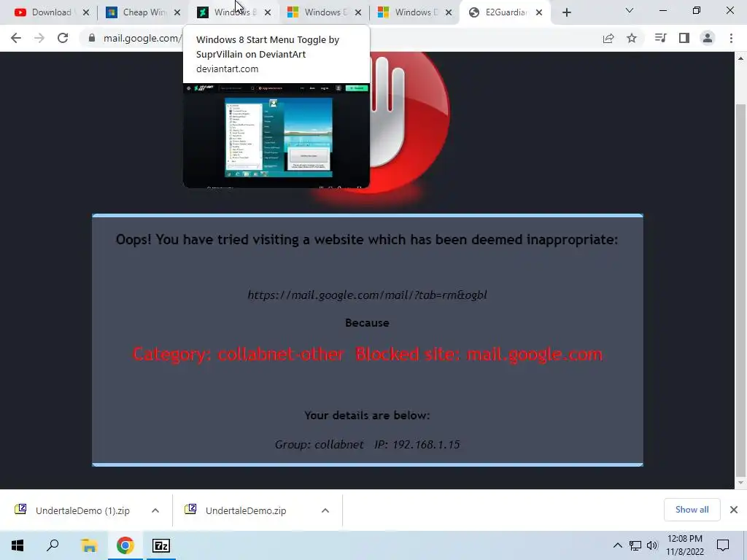
Task: Expand options for UndertaleDemo (1).zip
Action: coord(155,510)
